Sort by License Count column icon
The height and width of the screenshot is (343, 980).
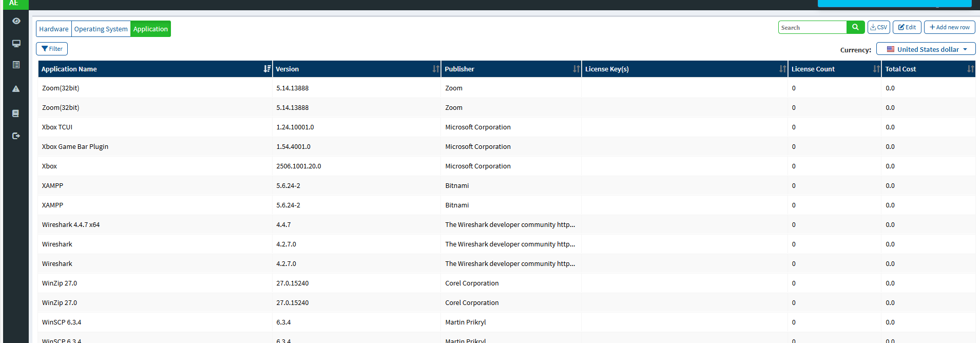tap(876, 69)
